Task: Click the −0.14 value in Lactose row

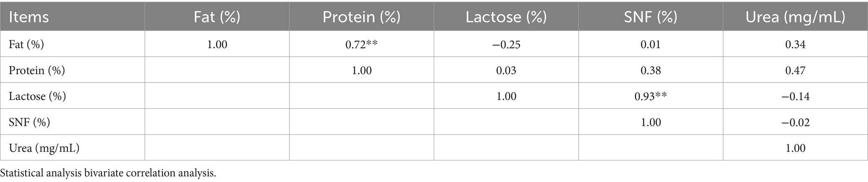Action: tap(795, 96)
